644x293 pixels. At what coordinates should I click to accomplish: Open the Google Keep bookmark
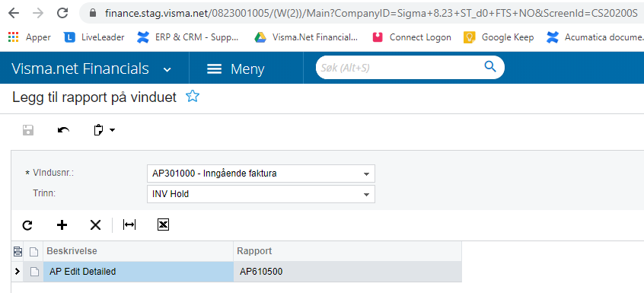[499, 37]
